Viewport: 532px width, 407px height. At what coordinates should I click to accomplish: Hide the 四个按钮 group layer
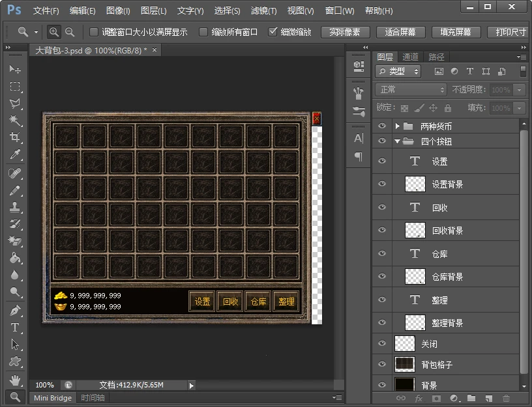click(x=382, y=141)
